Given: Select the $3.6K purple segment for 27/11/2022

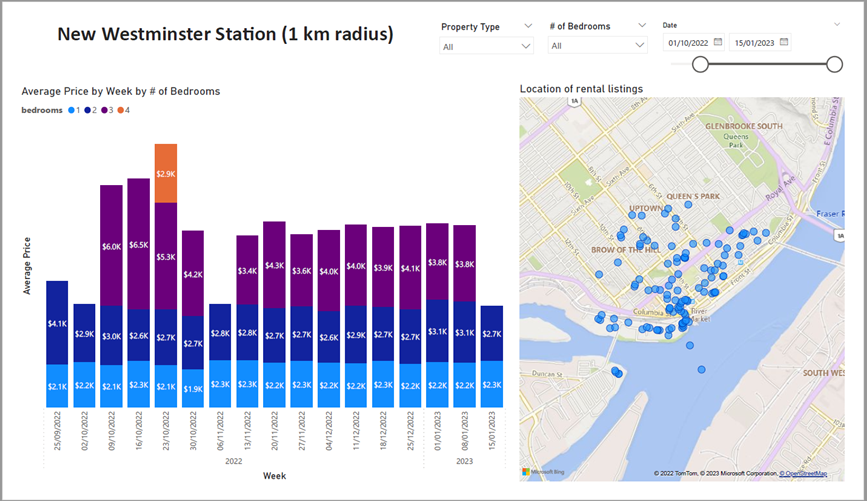Looking at the screenshot, I should [x=301, y=270].
